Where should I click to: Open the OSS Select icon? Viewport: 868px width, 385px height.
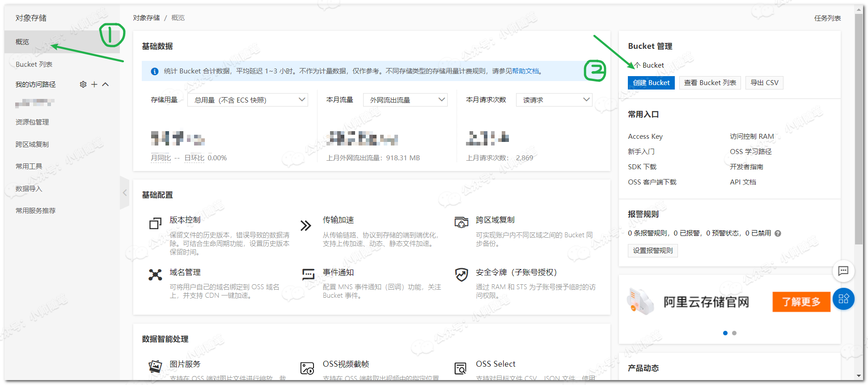click(460, 368)
